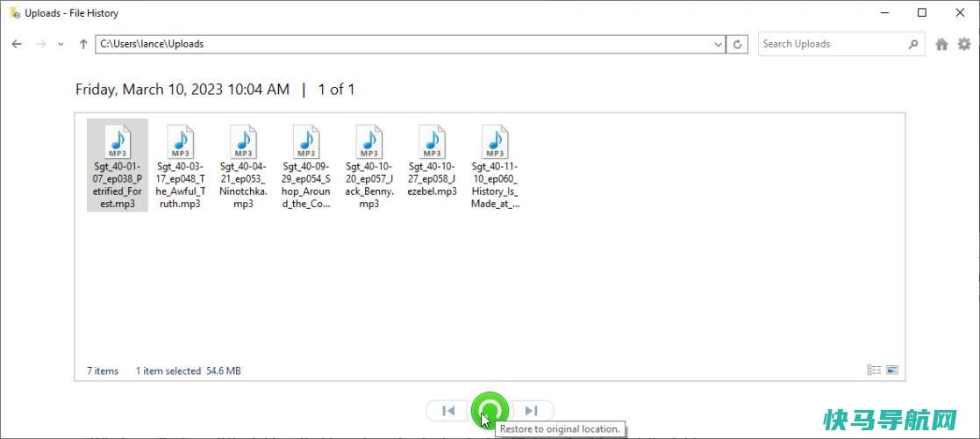Screen dimensions: 980x439
Task: Maximize the File History window
Action: 922,12
